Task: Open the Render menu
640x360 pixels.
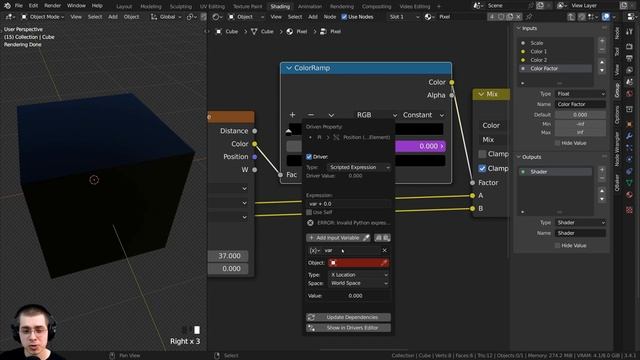Action: tap(52, 6)
